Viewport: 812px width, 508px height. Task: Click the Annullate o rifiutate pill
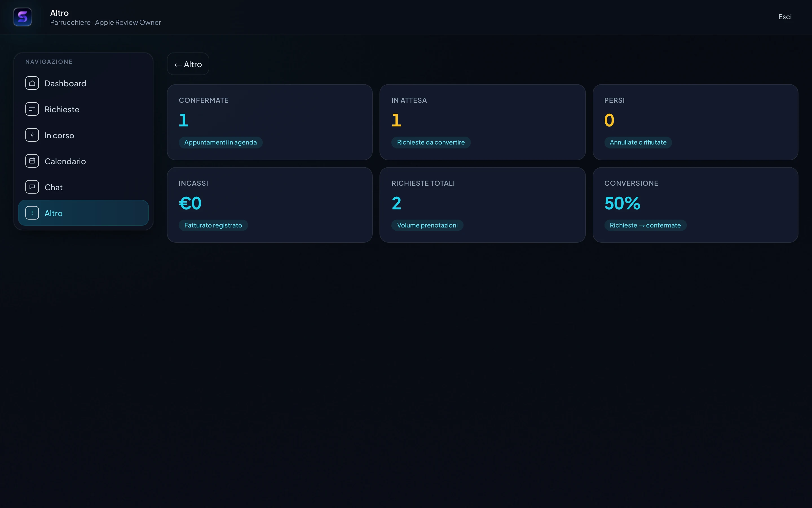click(638, 143)
